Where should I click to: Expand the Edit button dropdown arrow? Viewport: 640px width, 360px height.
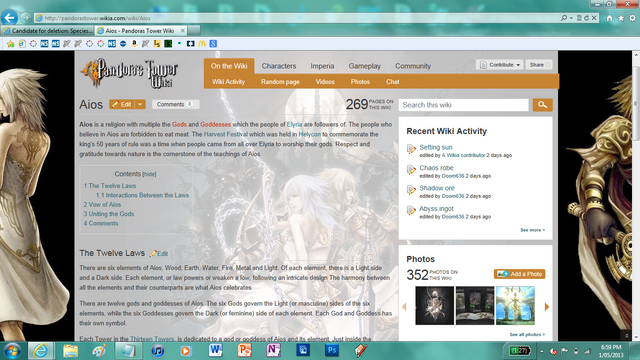coord(140,104)
